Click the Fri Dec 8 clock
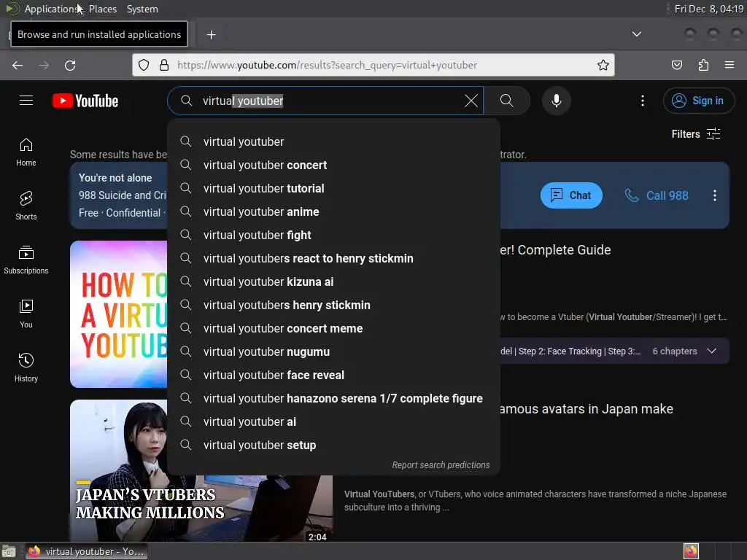 (x=708, y=9)
